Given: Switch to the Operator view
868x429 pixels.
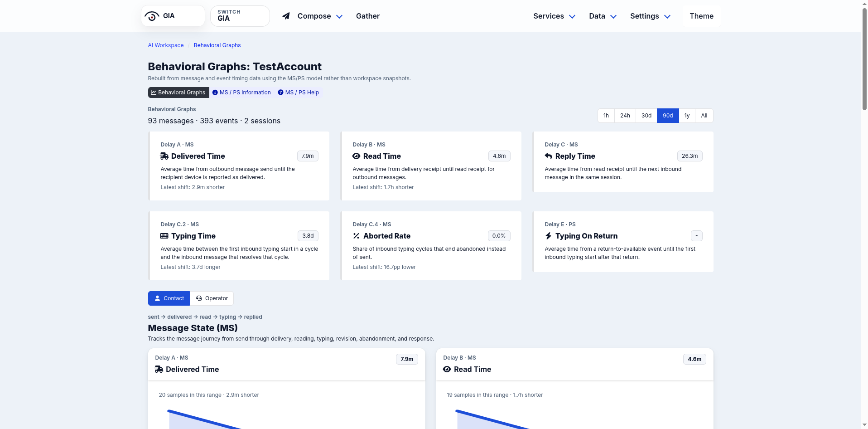Looking at the screenshot, I should 212,298.
